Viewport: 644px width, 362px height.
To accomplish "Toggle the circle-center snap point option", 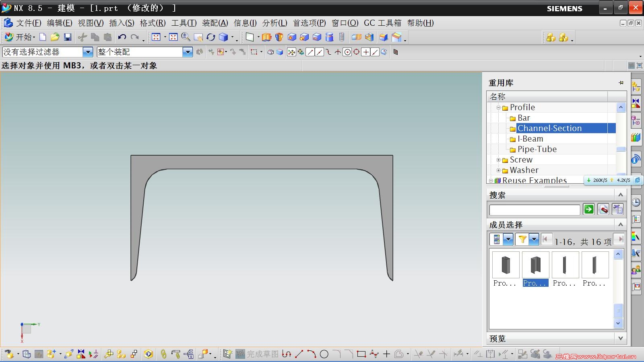I will coord(347,52).
